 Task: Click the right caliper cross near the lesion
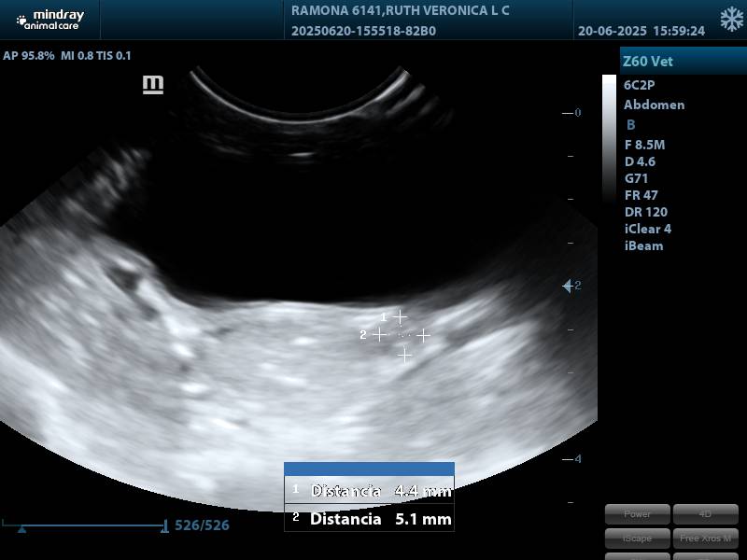point(423,335)
